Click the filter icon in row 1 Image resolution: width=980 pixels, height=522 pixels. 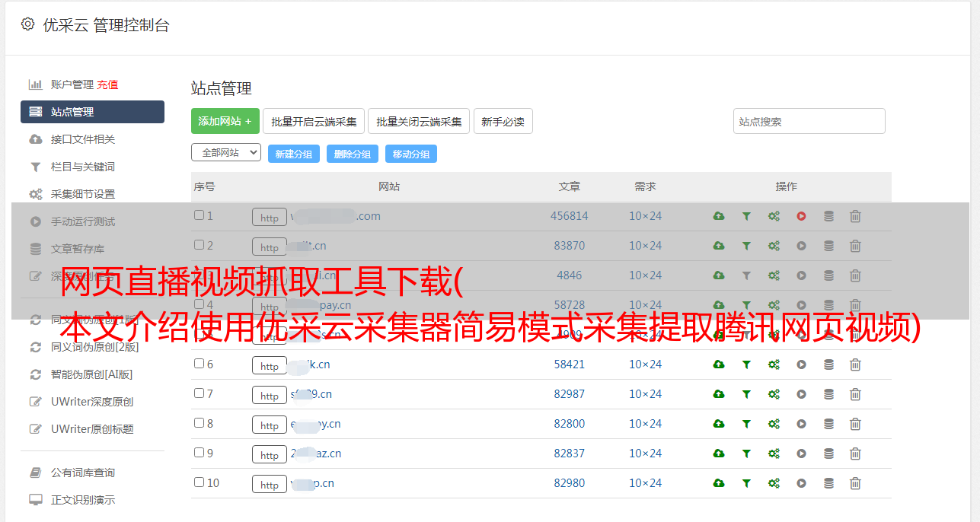click(x=746, y=216)
